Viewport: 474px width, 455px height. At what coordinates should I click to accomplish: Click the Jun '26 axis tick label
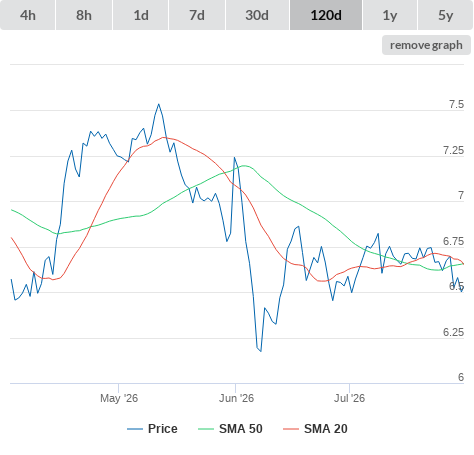[x=236, y=398]
